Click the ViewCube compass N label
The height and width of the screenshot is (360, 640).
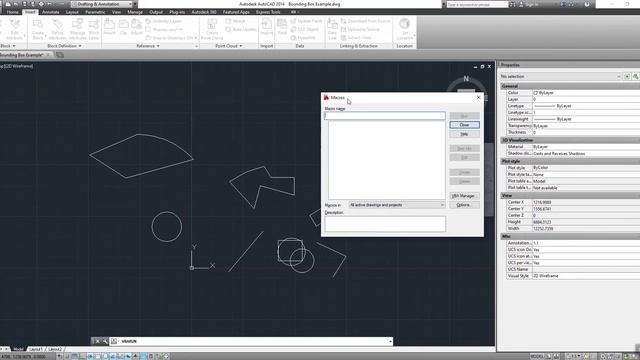tap(466, 79)
